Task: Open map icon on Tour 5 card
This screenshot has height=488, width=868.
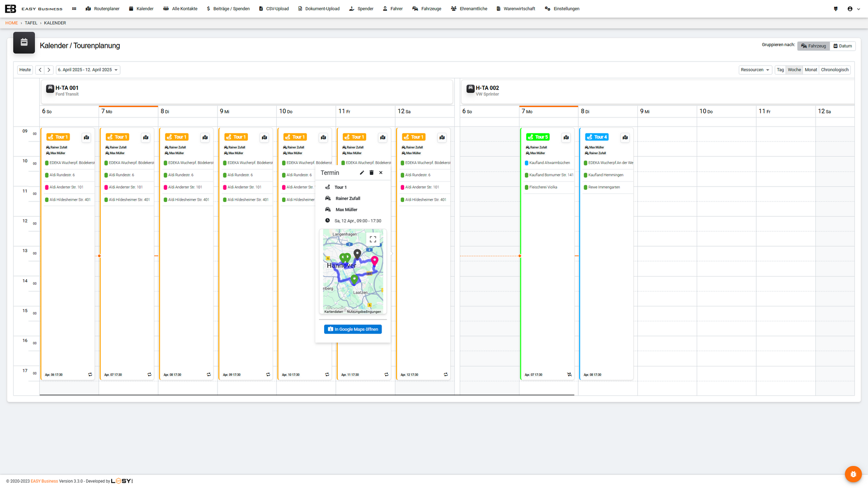Action: [566, 137]
